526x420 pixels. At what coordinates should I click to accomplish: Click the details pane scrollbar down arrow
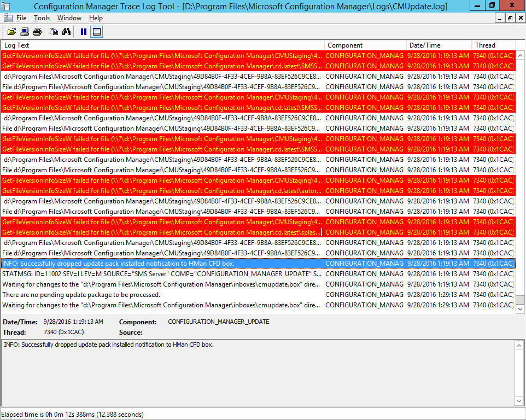tap(519, 401)
